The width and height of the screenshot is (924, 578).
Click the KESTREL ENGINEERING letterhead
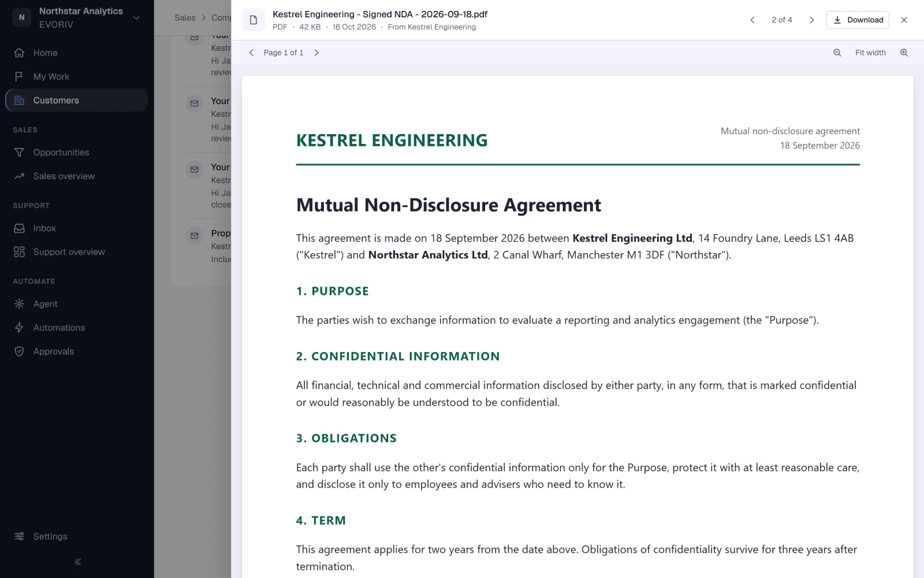coord(392,140)
